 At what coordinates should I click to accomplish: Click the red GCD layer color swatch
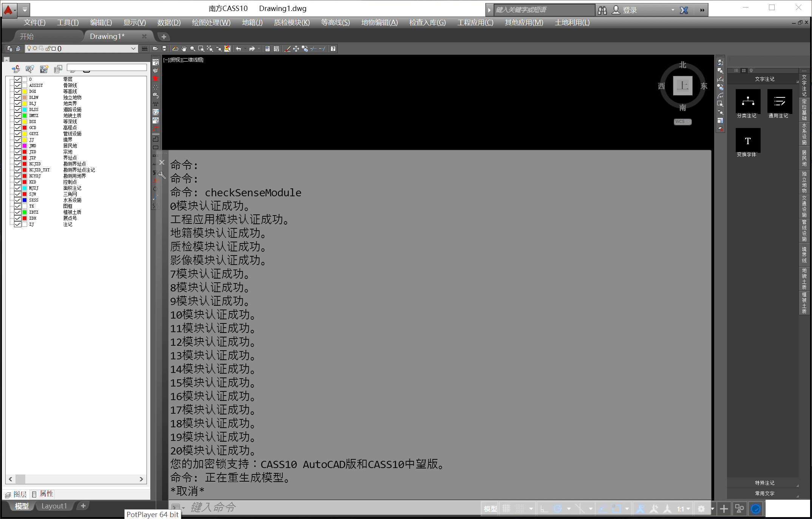(25, 128)
